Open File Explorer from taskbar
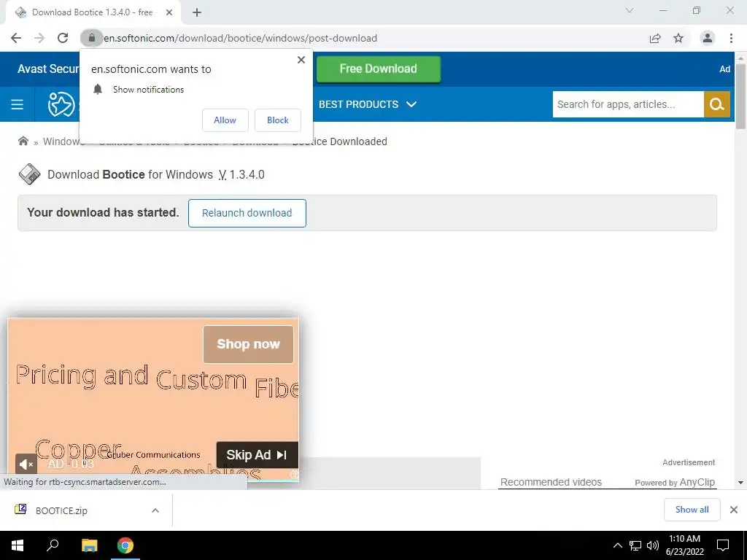The height and width of the screenshot is (560, 747). [x=89, y=545]
